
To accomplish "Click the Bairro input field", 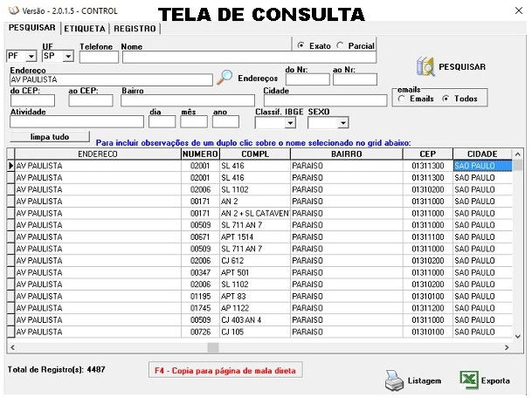I will 188,100.
